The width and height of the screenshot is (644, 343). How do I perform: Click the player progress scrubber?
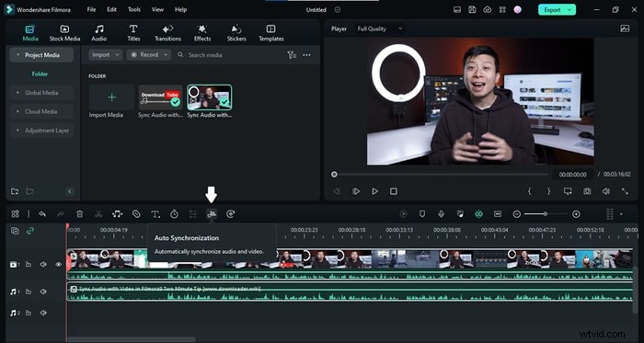click(334, 175)
